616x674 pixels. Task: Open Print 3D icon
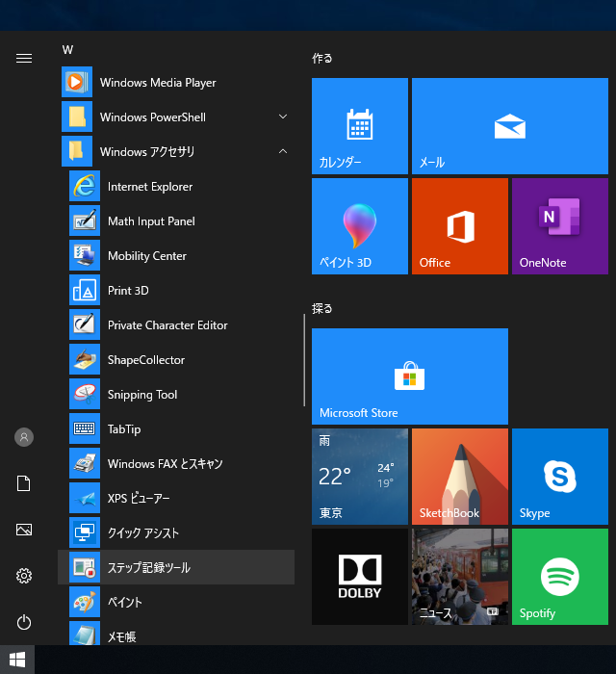click(85, 290)
